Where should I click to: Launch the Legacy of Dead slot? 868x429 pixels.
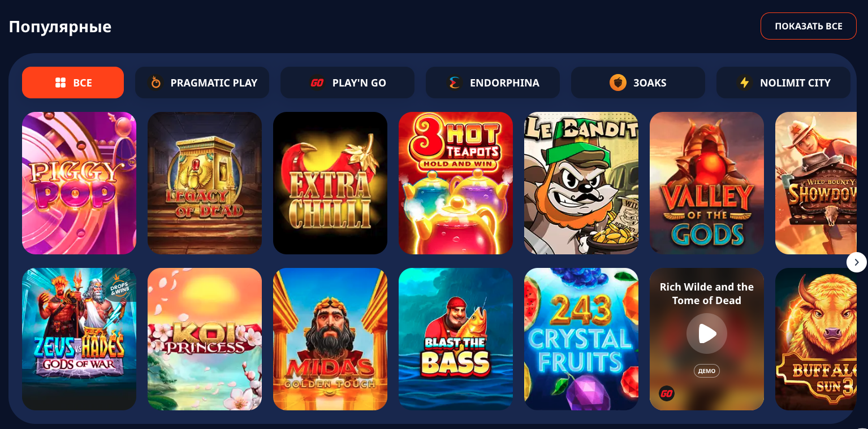coord(205,183)
